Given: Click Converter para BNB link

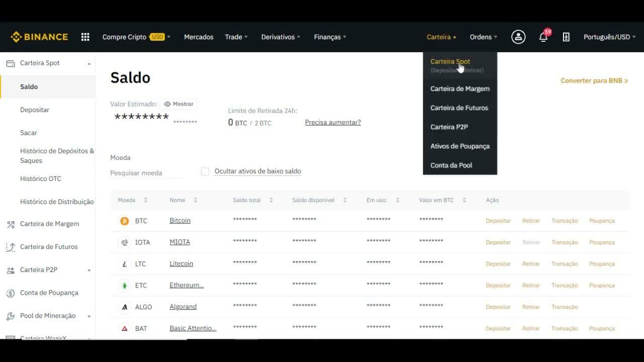Looking at the screenshot, I should pos(594,80).
